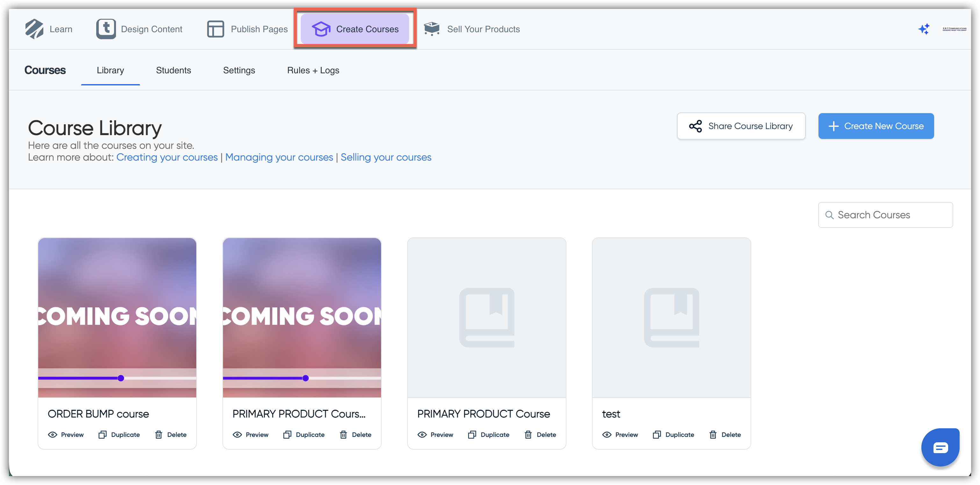Click the Share Course Library button

tap(741, 126)
